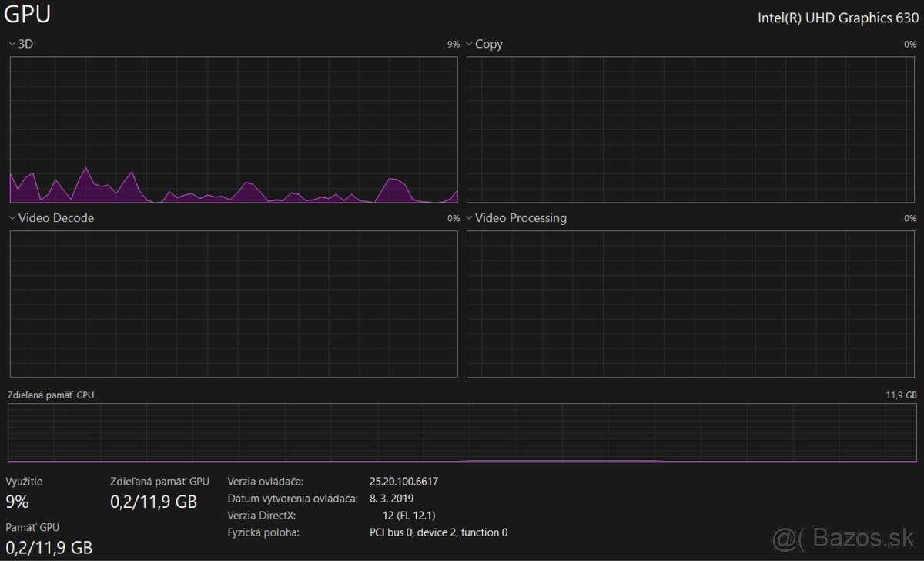
Task: Select the driver version 25.20.100.6617
Action: click(404, 482)
